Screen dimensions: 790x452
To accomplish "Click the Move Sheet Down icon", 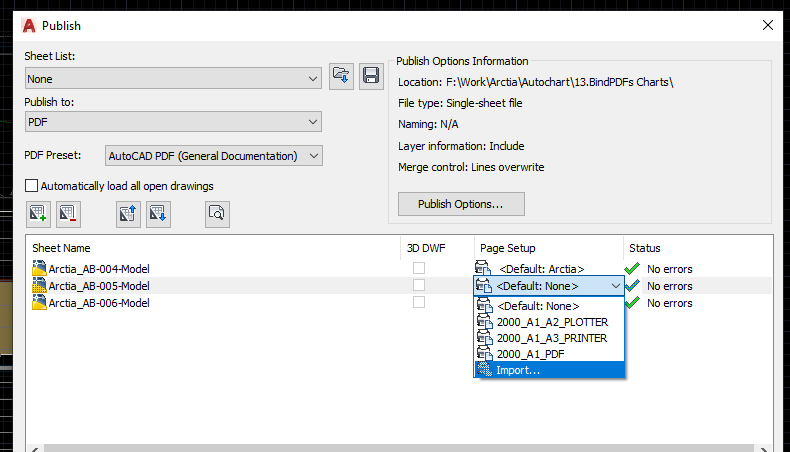I will (157, 212).
